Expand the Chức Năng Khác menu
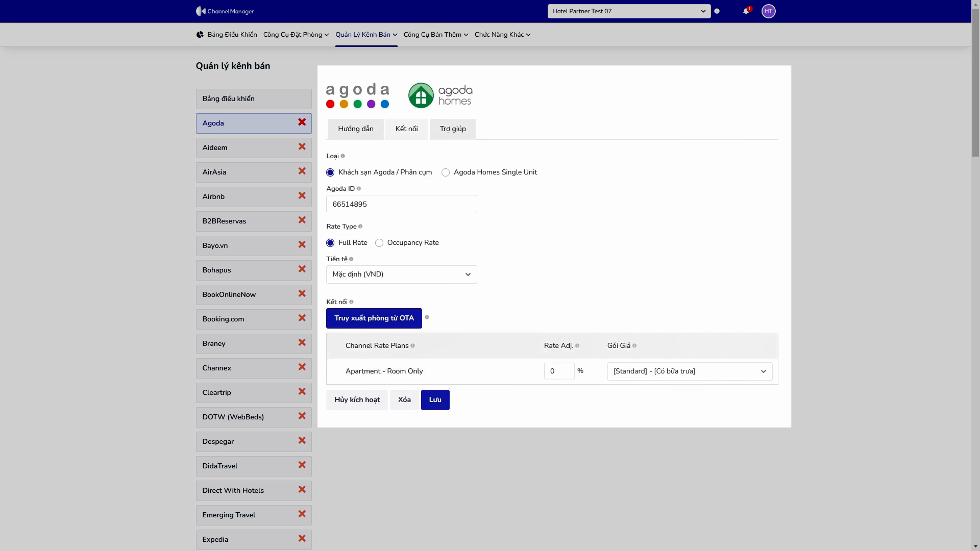 click(x=503, y=35)
